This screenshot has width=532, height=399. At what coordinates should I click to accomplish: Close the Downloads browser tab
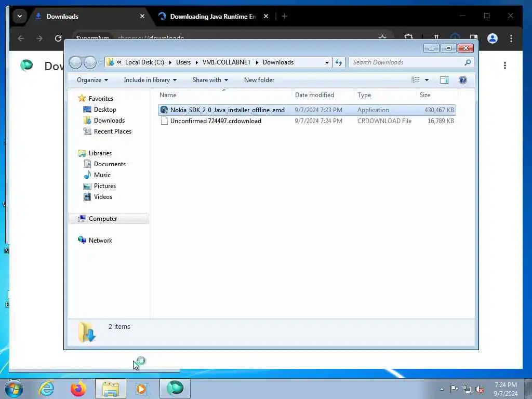point(142,16)
